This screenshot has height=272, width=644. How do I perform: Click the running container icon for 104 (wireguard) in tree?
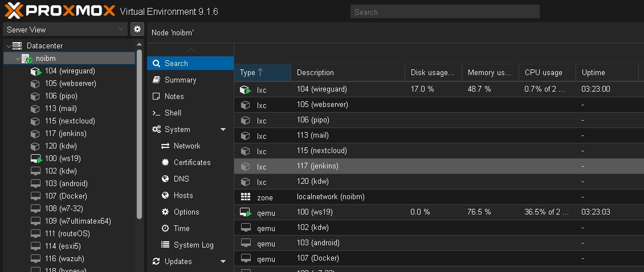(36, 71)
